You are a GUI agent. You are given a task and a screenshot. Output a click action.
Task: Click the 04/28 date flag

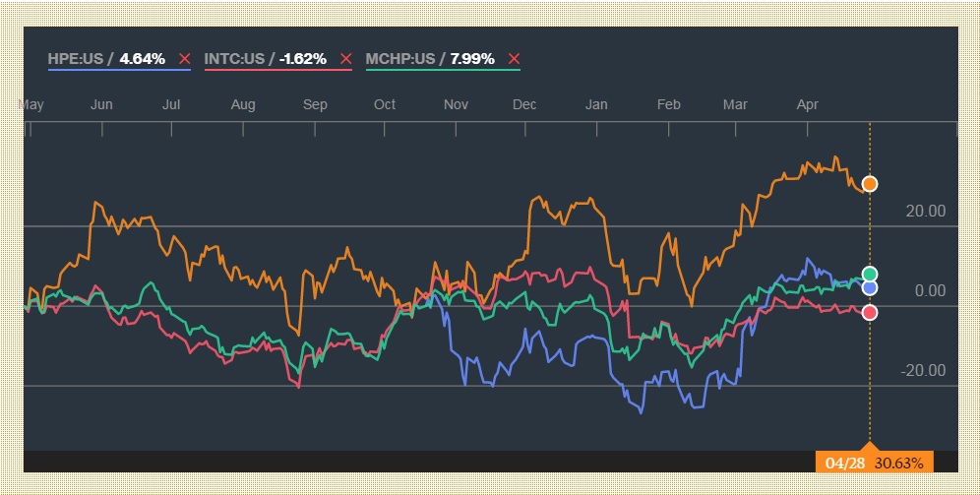[x=874, y=463]
